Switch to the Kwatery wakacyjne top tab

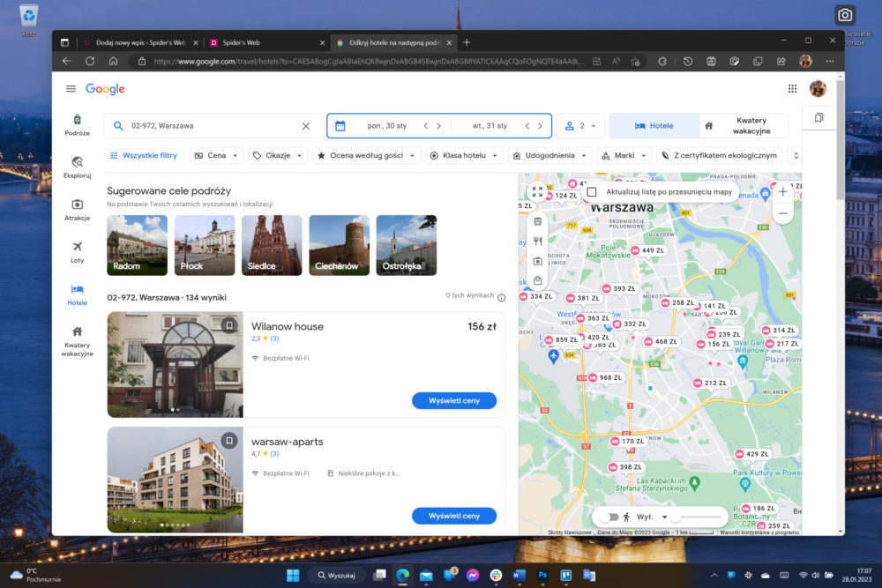744,126
